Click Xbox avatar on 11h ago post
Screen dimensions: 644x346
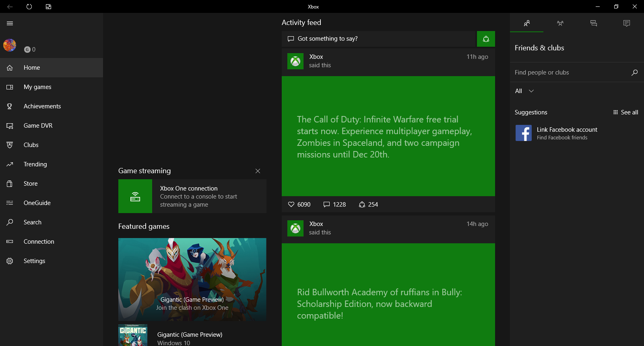point(295,61)
